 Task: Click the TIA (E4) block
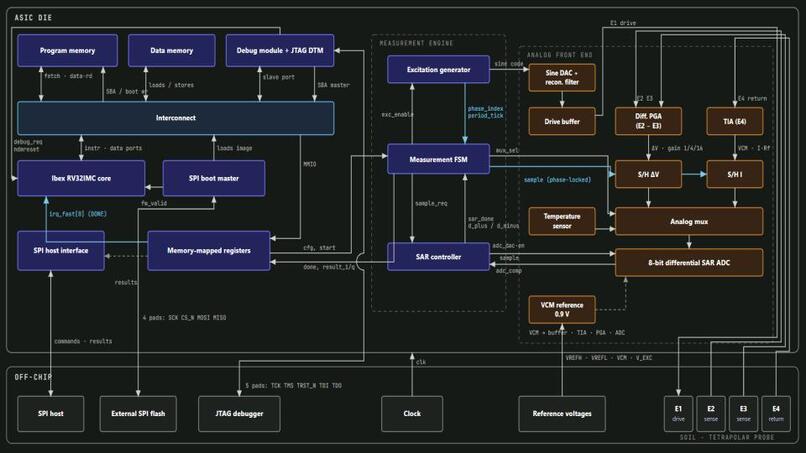735,121
